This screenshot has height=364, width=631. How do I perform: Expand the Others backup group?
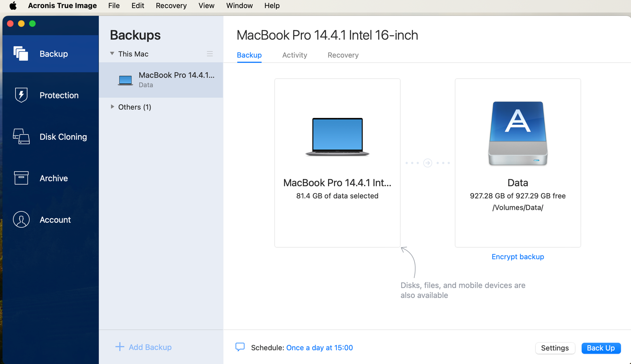[x=112, y=107]
